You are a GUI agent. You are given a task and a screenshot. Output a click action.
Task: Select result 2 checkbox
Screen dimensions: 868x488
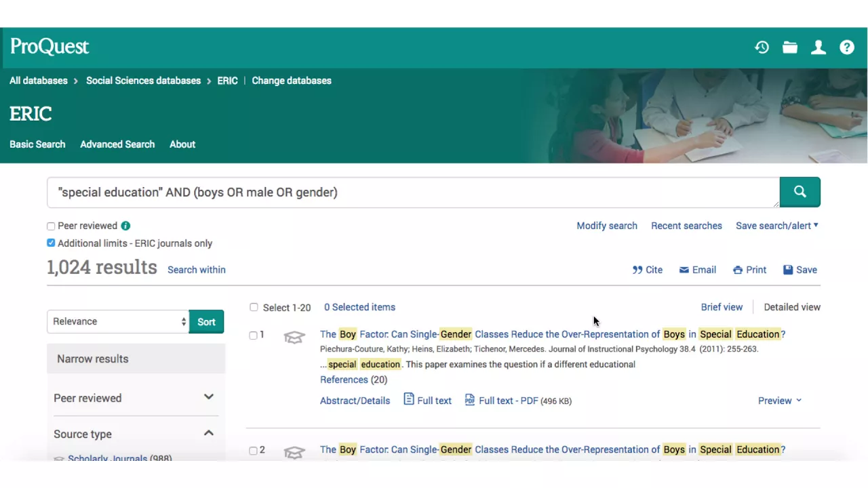pos(253,450)
